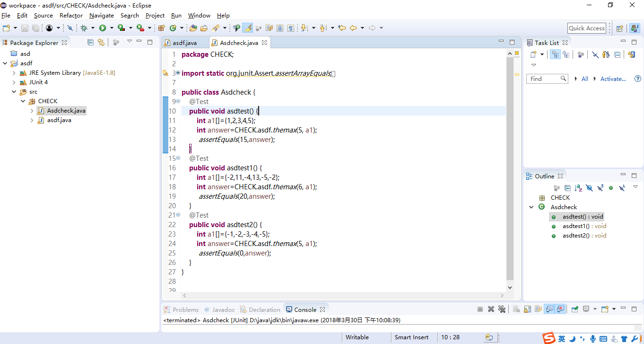Click the green Run button in toolbar
644x344 pixels.
pos(102,28)
